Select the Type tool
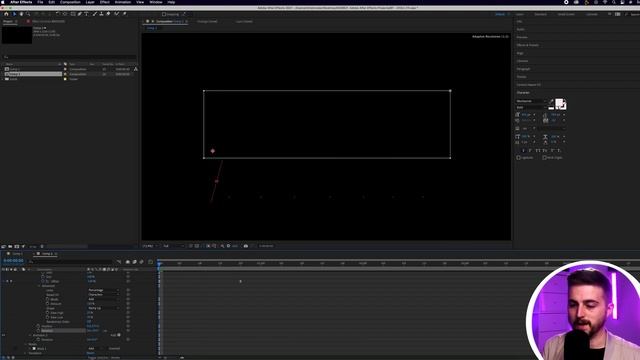This screenshot has height=360, width=640. click(87, 14)
